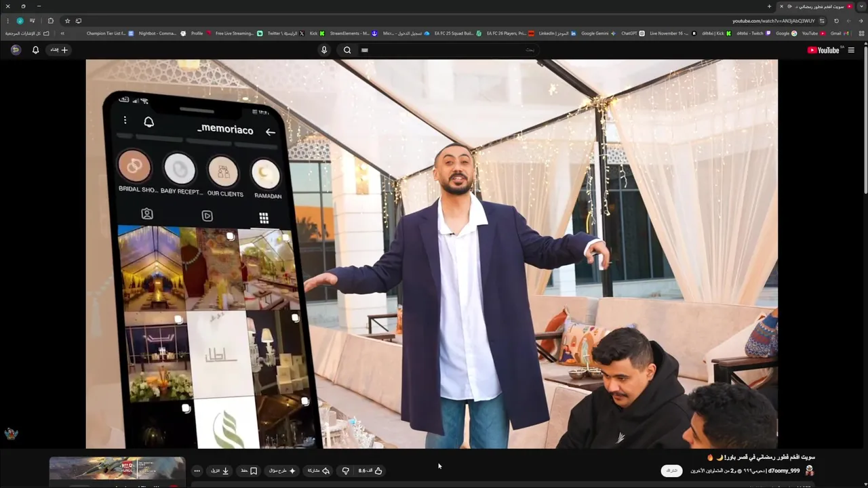Open d4t4xi Twitch bookmark
Image resolution: width=868 pixels, height=488 pixels.
[753, 33]
